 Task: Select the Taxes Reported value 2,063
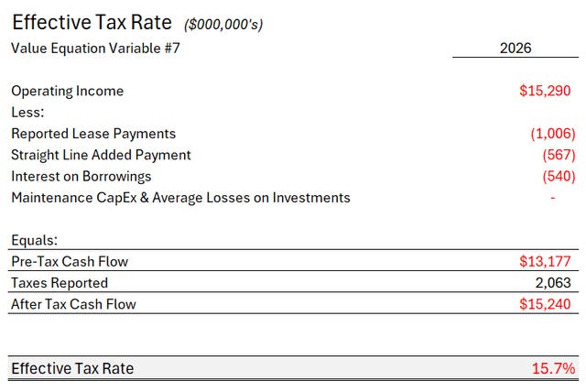click(553, 283)
